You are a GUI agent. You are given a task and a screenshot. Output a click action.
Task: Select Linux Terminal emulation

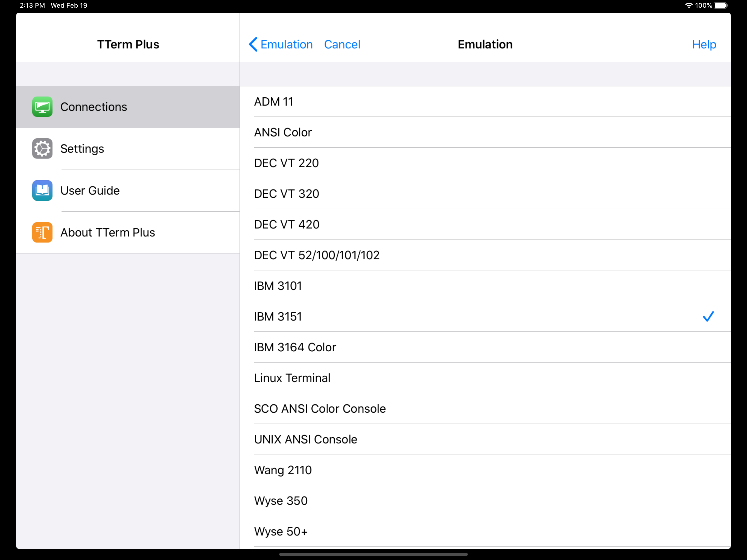(x=485, y=378)
